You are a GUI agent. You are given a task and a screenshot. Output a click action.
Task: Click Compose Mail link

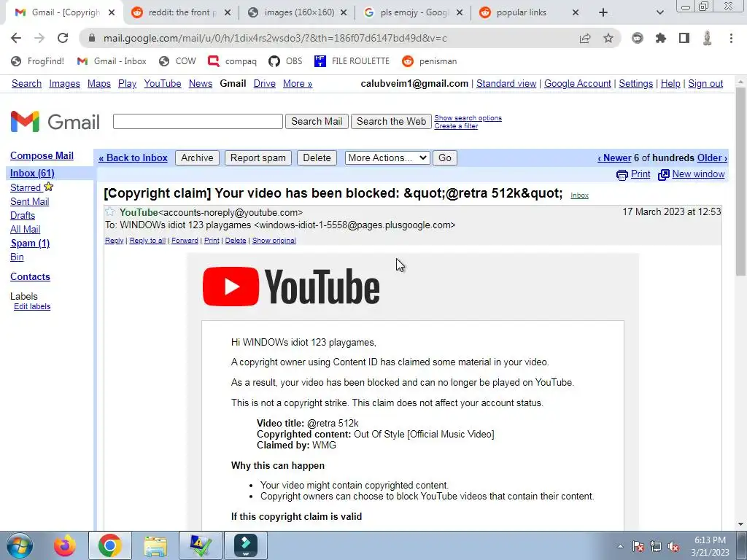coord(42,156)
